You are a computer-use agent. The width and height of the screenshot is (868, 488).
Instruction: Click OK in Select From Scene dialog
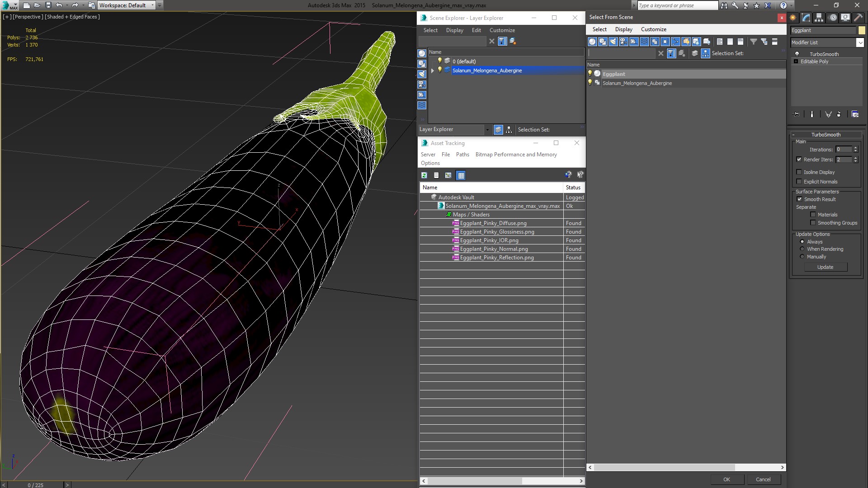pos(726,479)
